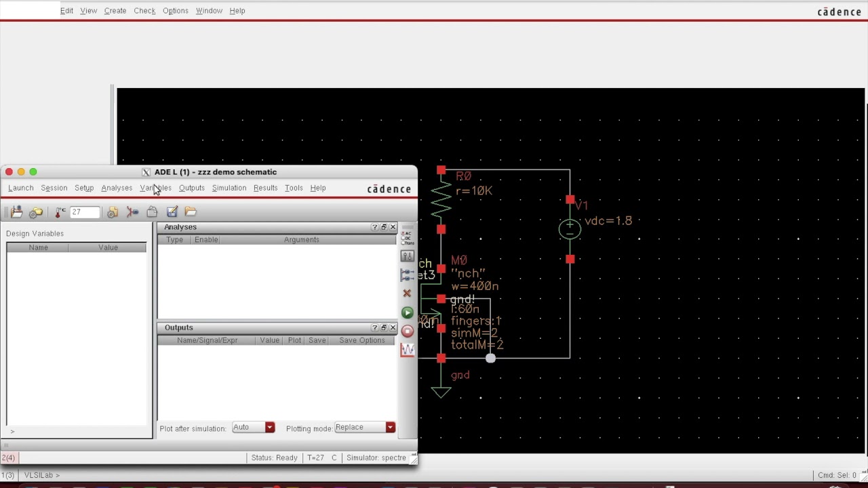Image resolution: width=868 pixels, height=488 pixels.
Task: Open the Setup menu in ADE
Action: tap(84, 188)
